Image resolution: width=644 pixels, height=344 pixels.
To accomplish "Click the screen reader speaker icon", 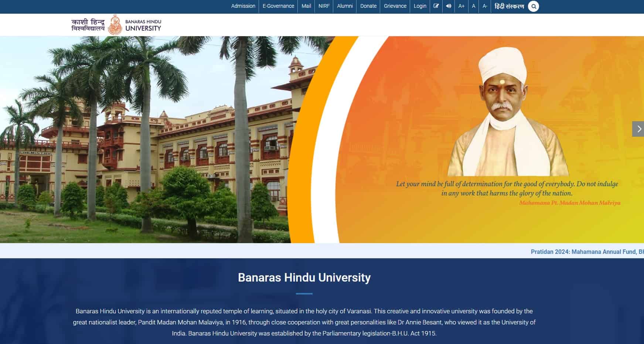I will [x=449, y=6].
